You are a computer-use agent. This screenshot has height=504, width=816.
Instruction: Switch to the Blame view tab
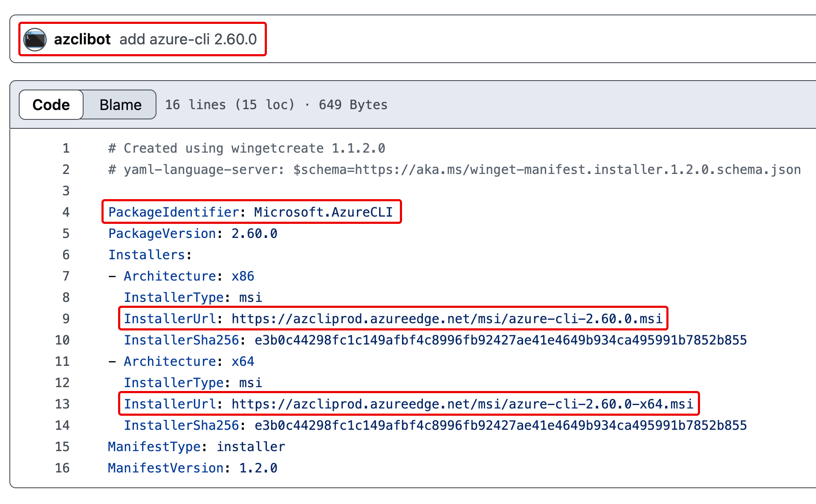pos(120,105)
